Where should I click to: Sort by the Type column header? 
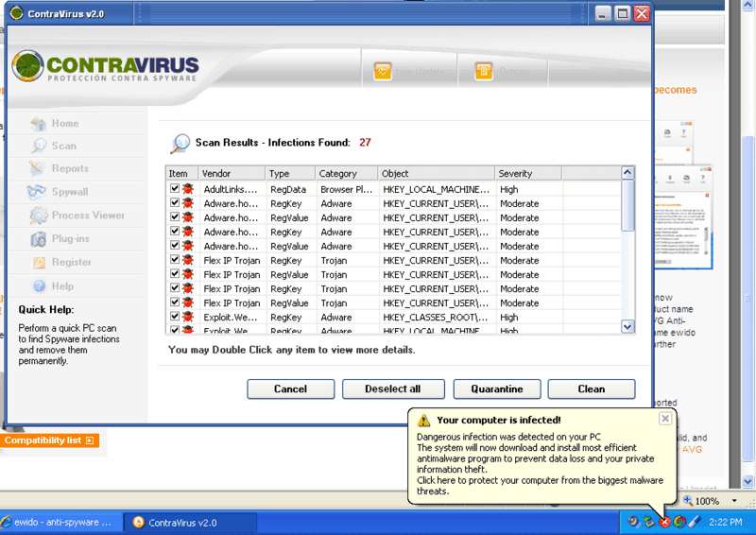coord(290,173)
